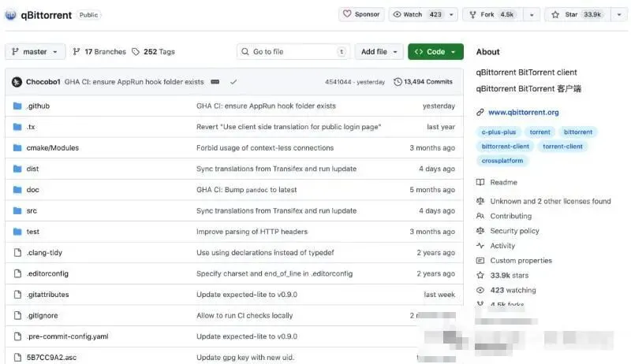
Task: View the 17 Branches link
Action: [x=99, y=51]
